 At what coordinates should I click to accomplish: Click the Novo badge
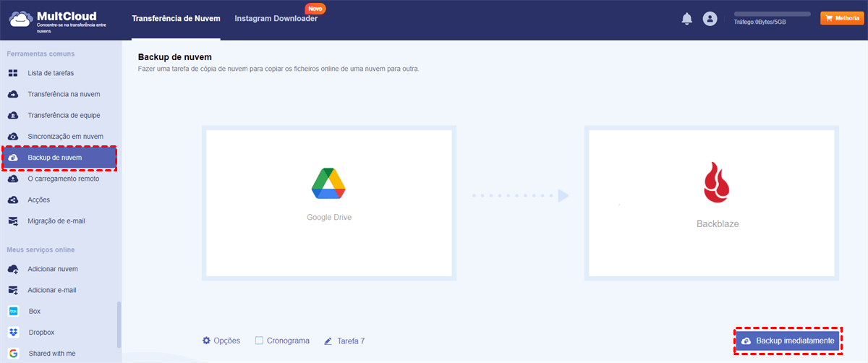click(x=315, y=9)
